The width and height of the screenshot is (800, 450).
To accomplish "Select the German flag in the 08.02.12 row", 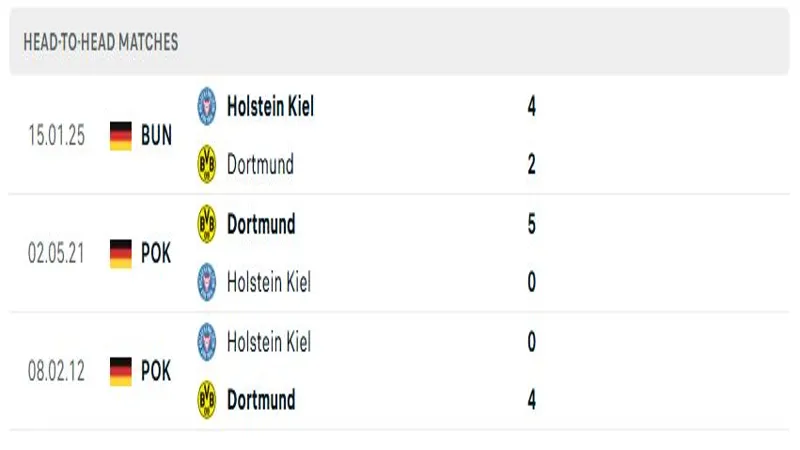I will 121,371.
